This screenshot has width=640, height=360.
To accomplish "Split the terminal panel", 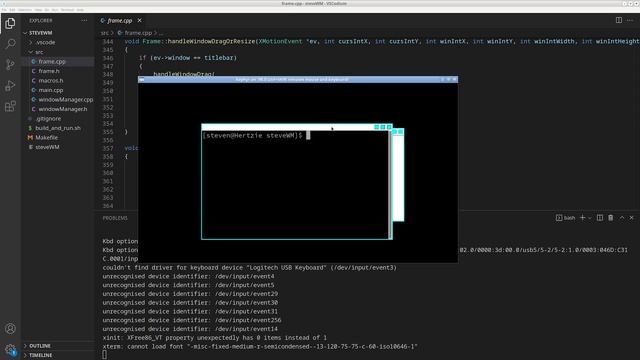I will pos(600,218).
